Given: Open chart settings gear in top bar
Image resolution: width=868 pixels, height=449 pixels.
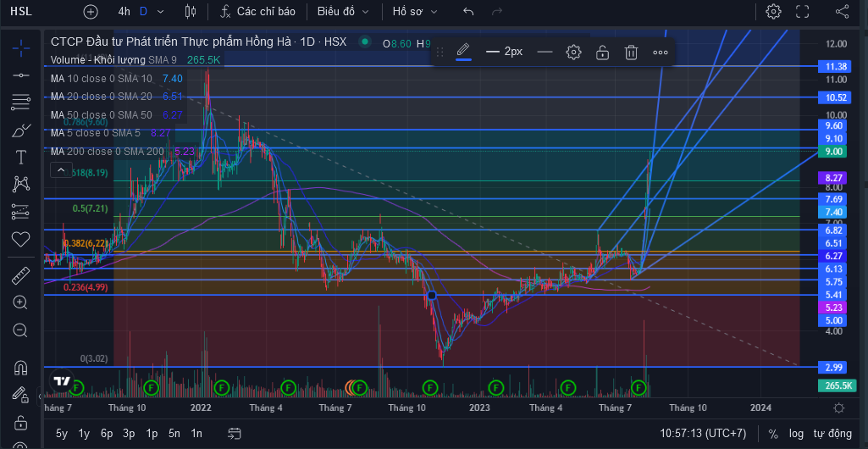Looking at the screenshot, I should [x=773, y=11].
